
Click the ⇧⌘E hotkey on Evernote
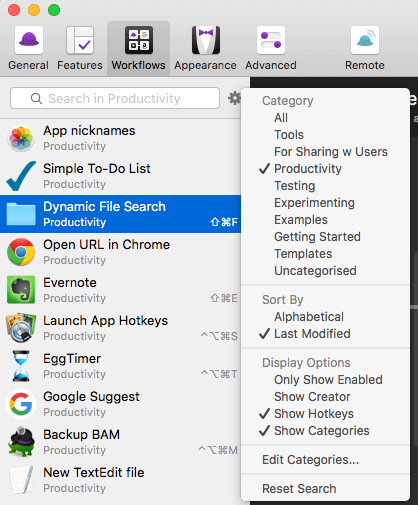click(x=224, y=298)
